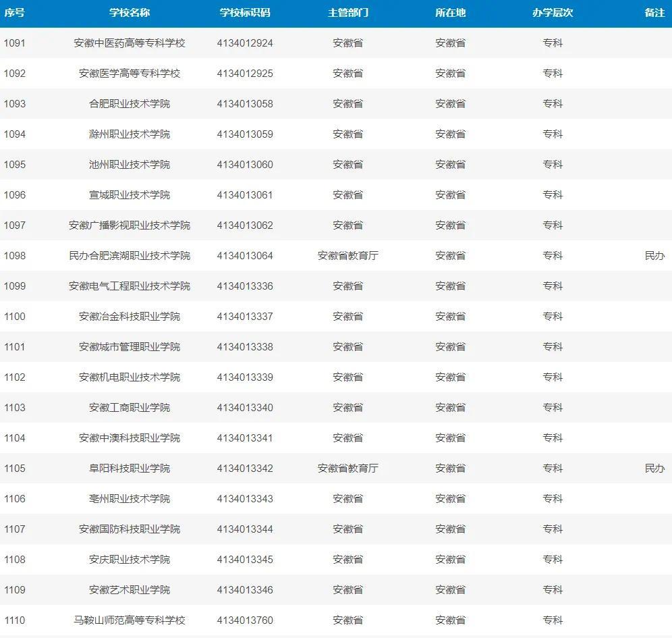Click serial number 1110
672x638 pixels.
15,620
